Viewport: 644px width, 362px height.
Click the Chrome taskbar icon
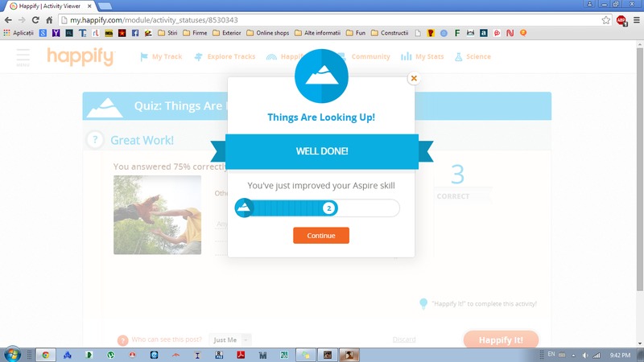coord(46,355)
